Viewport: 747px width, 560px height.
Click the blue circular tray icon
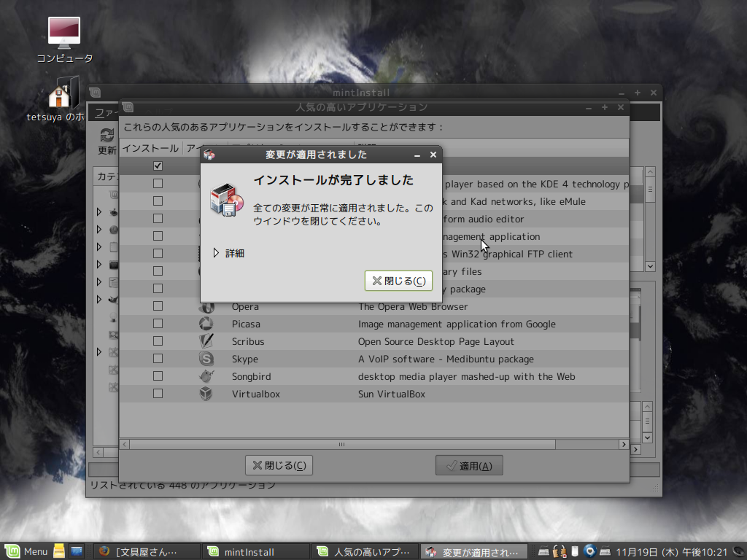point(589,551)
